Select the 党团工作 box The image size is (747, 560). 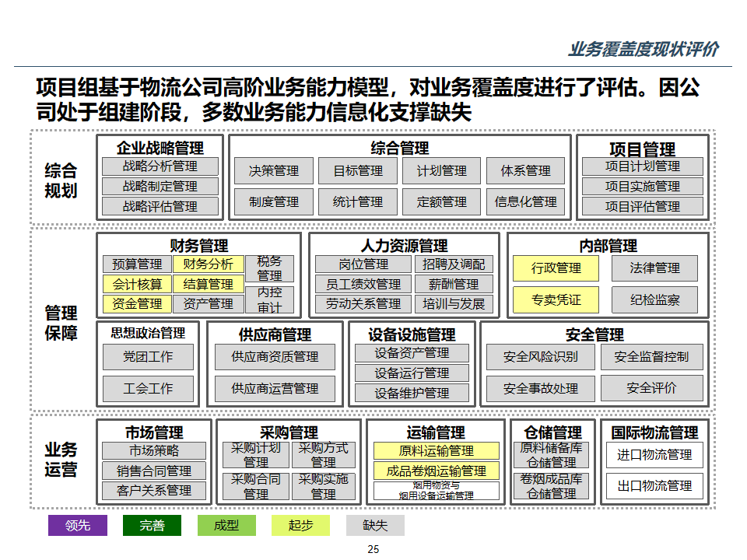[148, 357]
